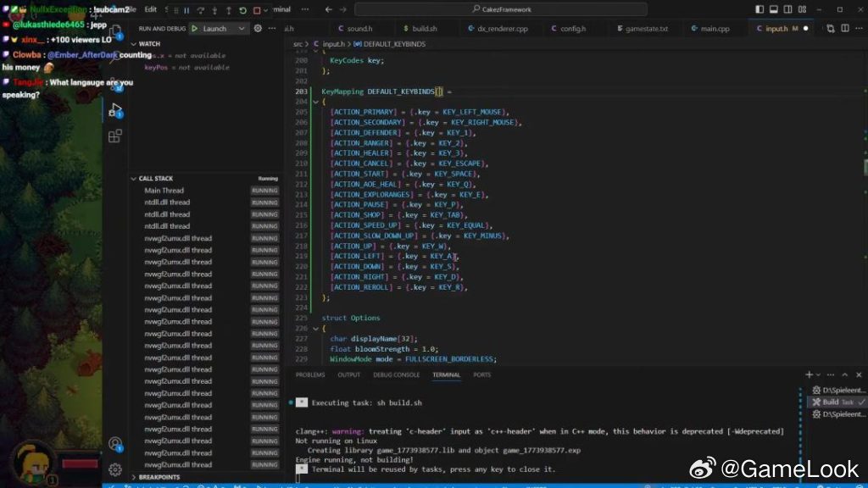Click the green Restart debugging icon
The height and width of the screenshot is (488, 868).
pyautogui.click(x=242, y=10)
